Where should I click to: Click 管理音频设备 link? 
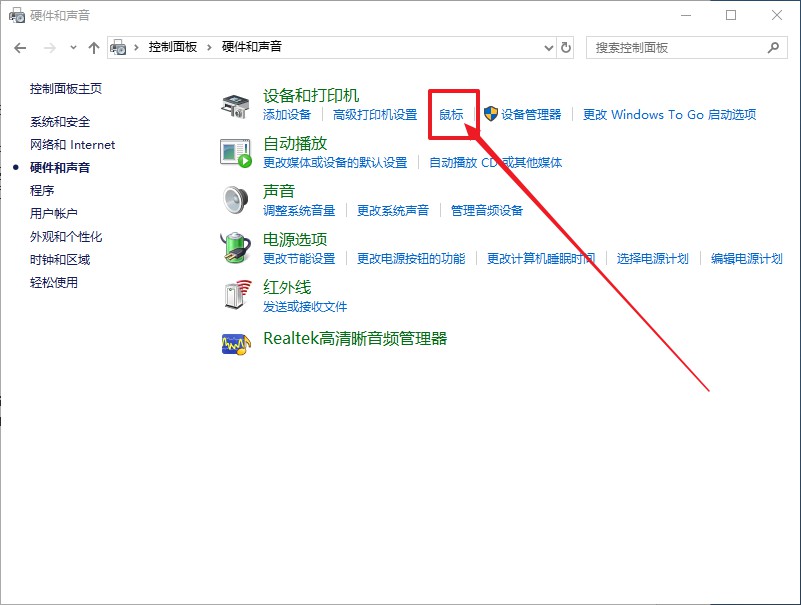[487, 211]
